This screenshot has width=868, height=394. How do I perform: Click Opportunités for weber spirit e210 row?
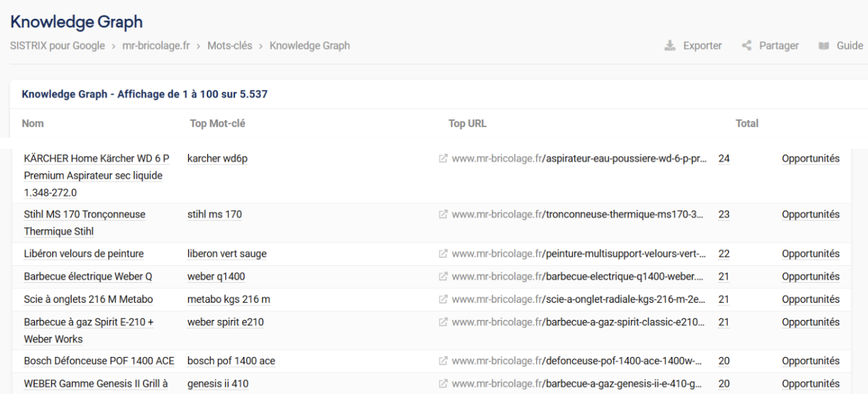coord(810,322)
